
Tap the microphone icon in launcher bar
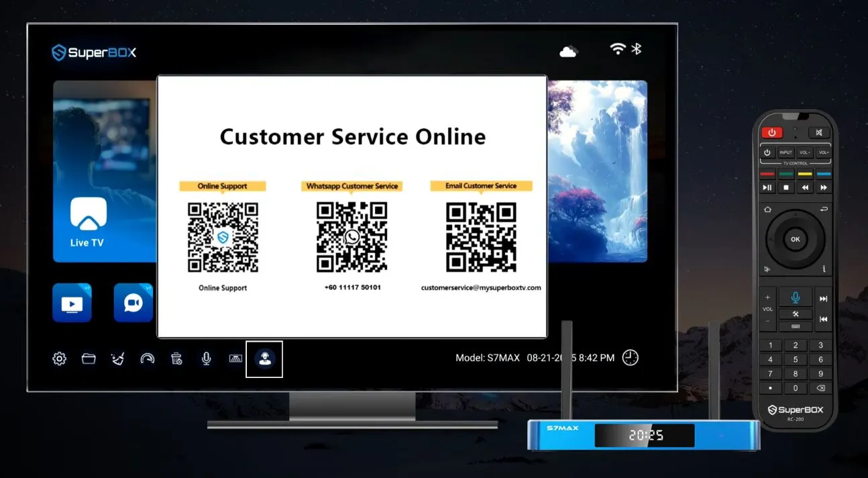(x=207, y=358)
